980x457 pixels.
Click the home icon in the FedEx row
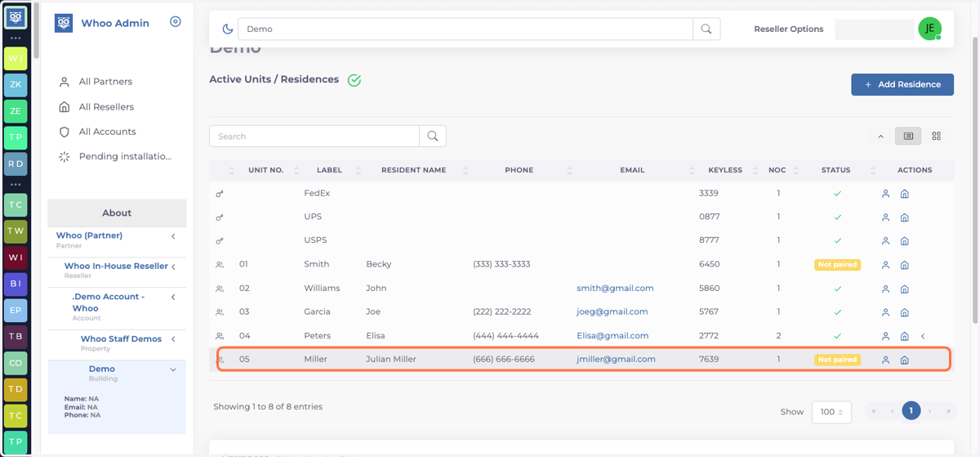[x=905, y=194]
